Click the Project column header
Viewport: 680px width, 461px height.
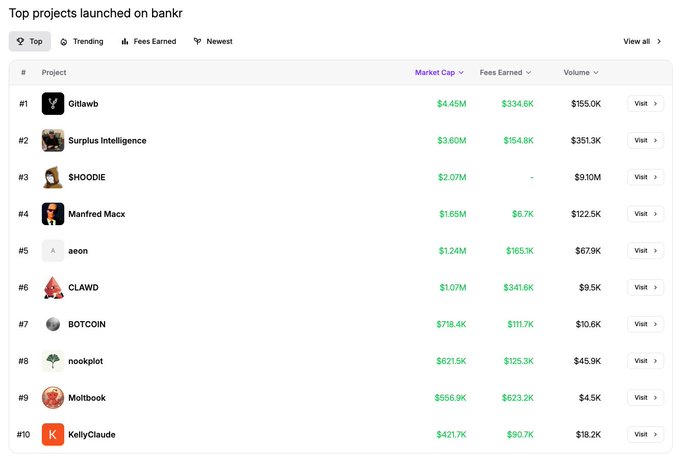point(54,72)
